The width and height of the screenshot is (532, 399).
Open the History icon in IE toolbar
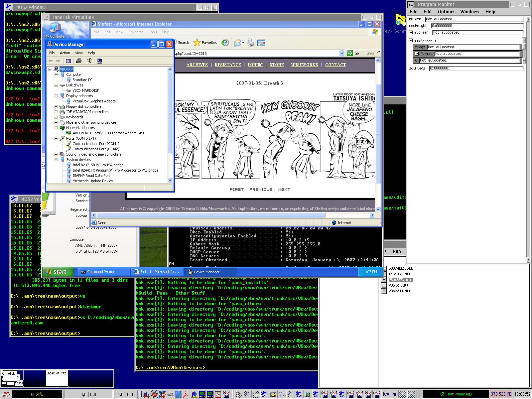pyautogui.click(x=225, y=43)
